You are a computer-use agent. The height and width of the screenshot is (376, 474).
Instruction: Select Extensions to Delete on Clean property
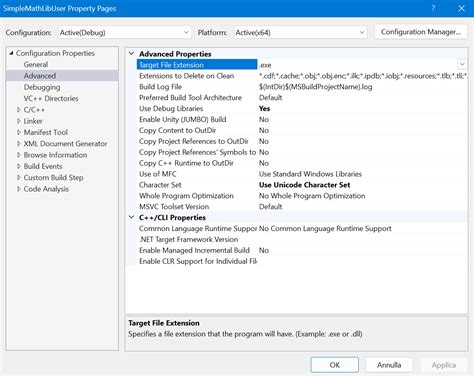tap(186, 76)
